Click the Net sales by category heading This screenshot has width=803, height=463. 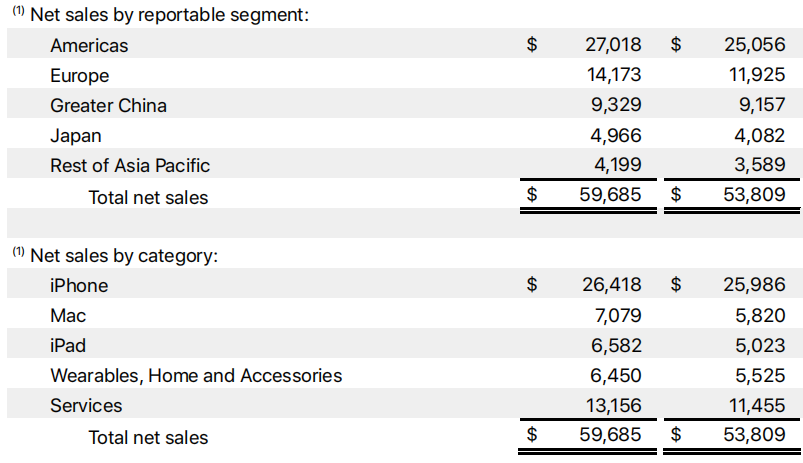tap(124, 255)
